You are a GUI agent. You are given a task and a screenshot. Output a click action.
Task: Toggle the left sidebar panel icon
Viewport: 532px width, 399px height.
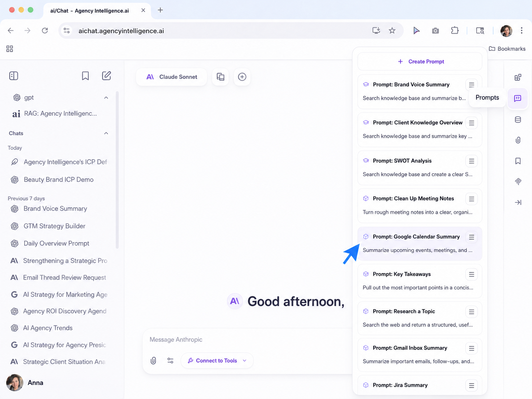(14, 76)
